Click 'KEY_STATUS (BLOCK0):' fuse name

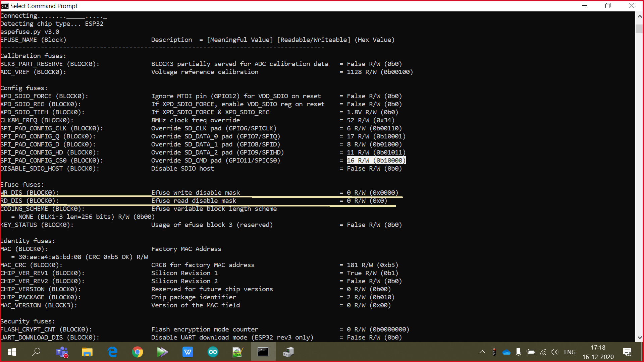[x=37, y=225]
